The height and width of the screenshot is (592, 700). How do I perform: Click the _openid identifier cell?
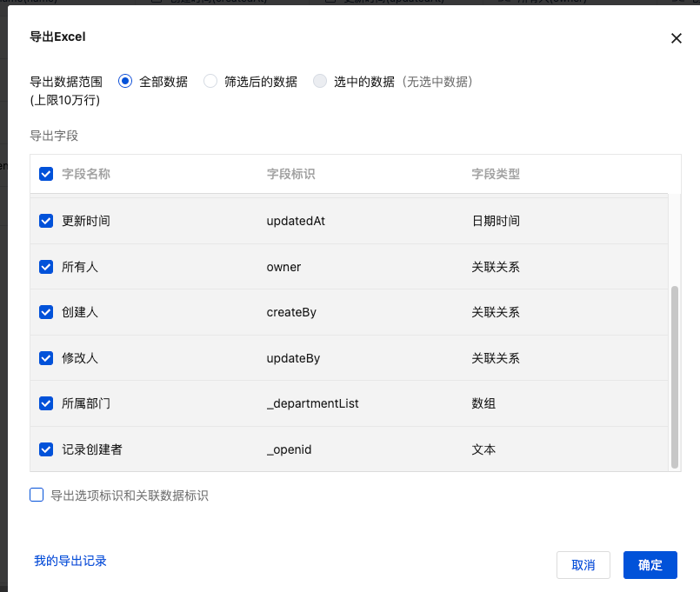pos(289,449)
